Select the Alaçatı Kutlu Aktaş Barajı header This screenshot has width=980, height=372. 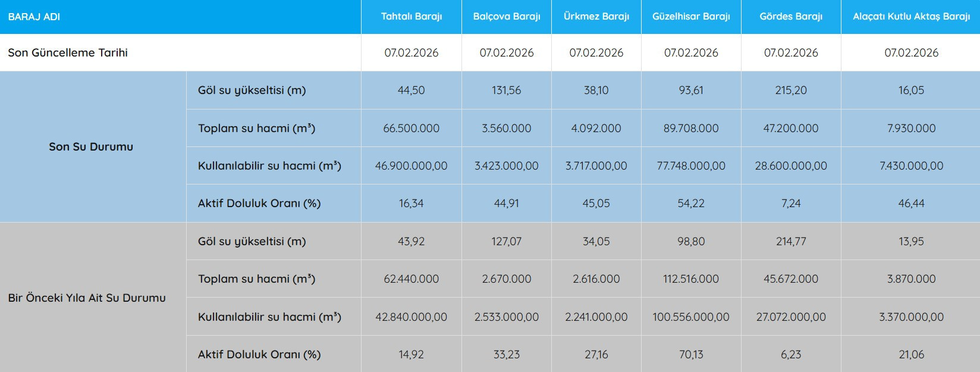click(x=911, y=17)
